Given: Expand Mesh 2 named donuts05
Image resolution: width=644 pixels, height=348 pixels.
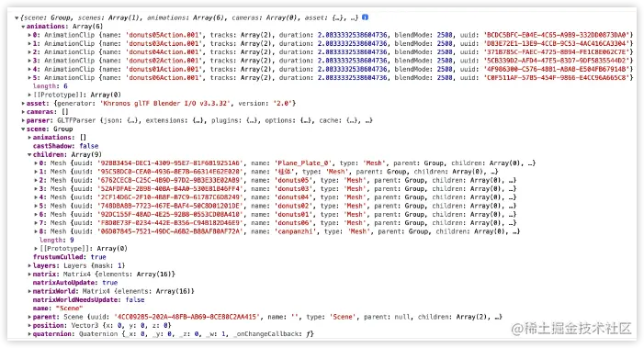Looking at the screenshot, I should [x=36, y=180].
